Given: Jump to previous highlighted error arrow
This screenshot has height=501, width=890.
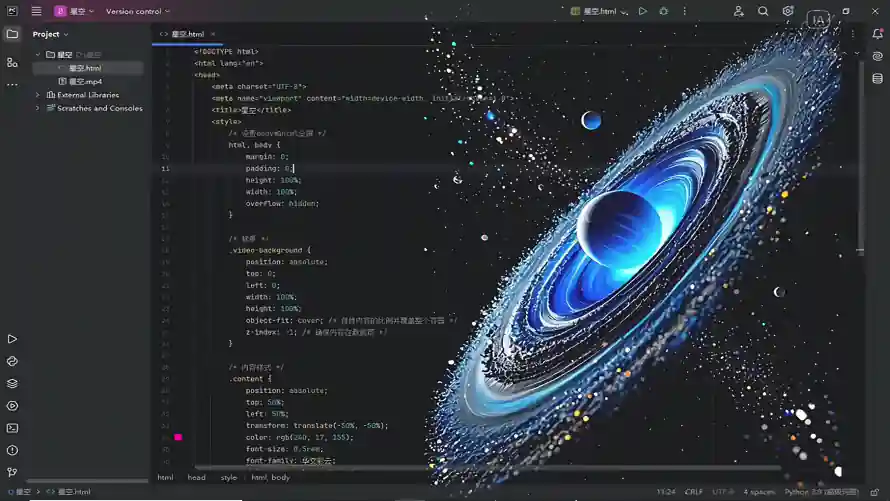Looking at the screenshot, I should point(844,53).
